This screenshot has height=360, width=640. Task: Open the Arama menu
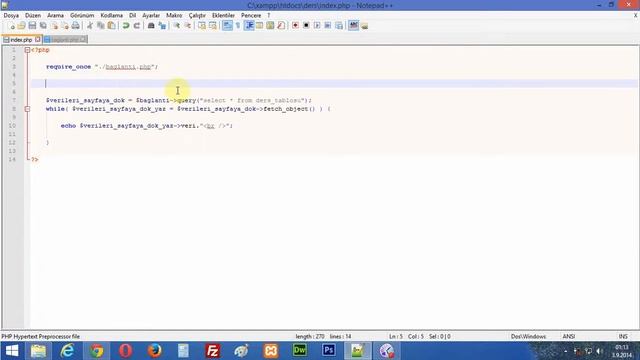(x=56, y=16)
